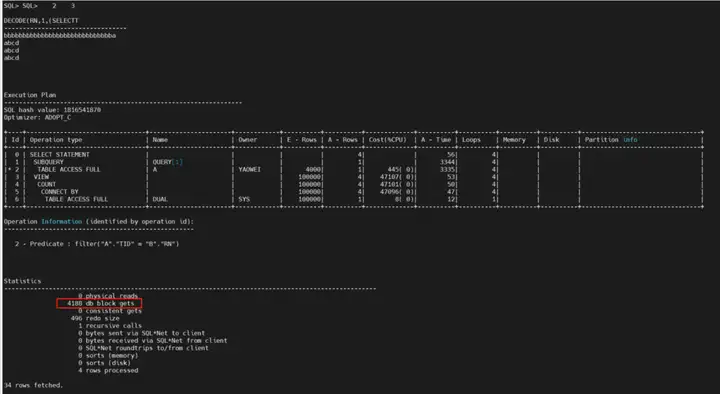
Task: Click the predicate filter("A"."TID" = "B"."RN") line
Action: click(x=97, y=244)
